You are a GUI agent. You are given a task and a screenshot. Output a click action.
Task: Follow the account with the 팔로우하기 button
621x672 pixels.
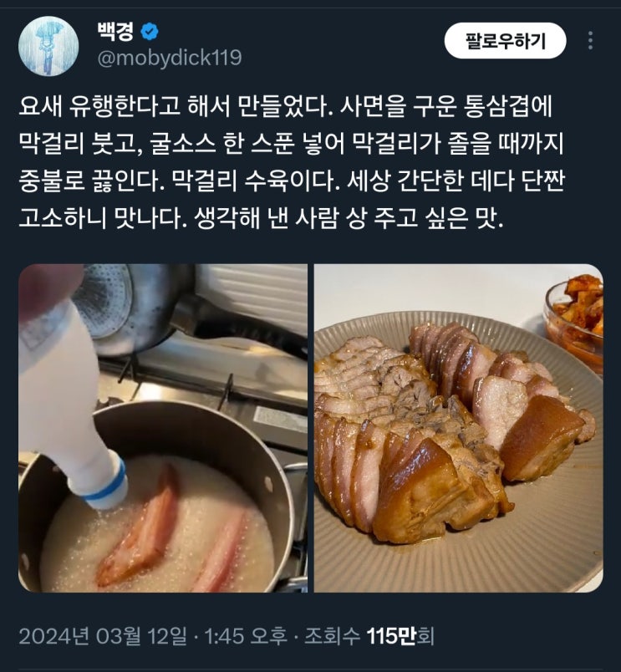506,41
